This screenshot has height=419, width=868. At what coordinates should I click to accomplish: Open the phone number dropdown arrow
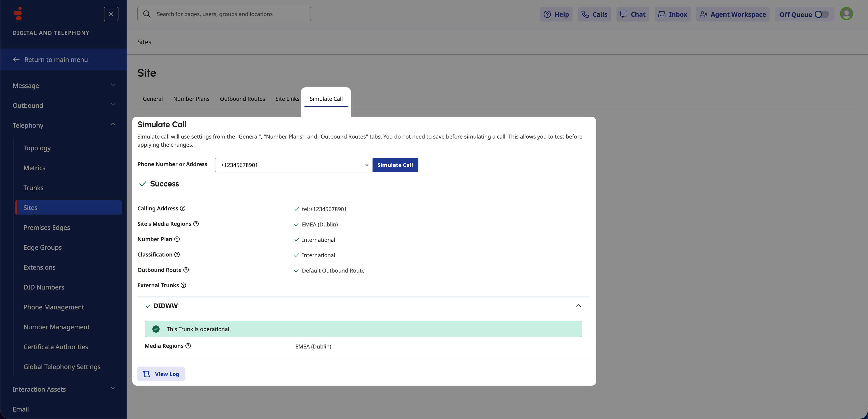pyautogui.click(x=367, y=165)
